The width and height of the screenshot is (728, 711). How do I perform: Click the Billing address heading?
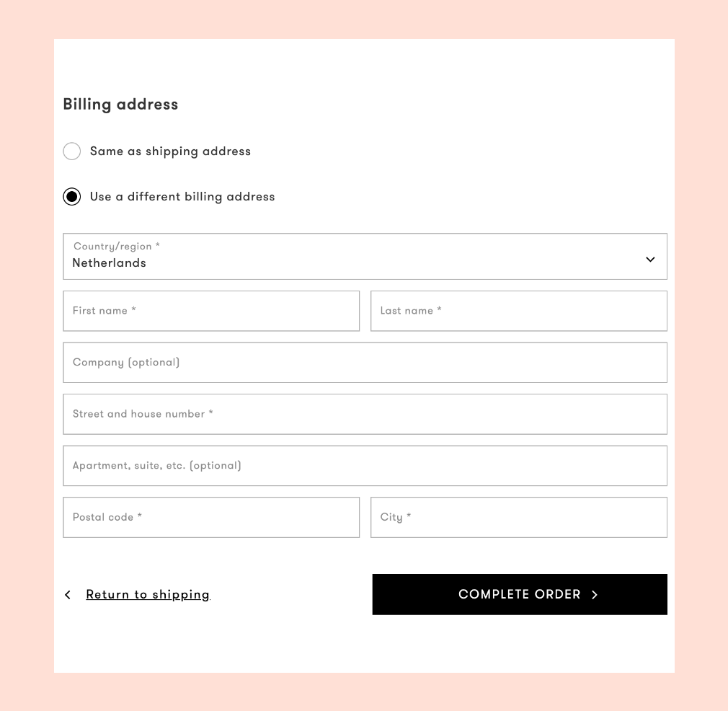pos(120,105)
